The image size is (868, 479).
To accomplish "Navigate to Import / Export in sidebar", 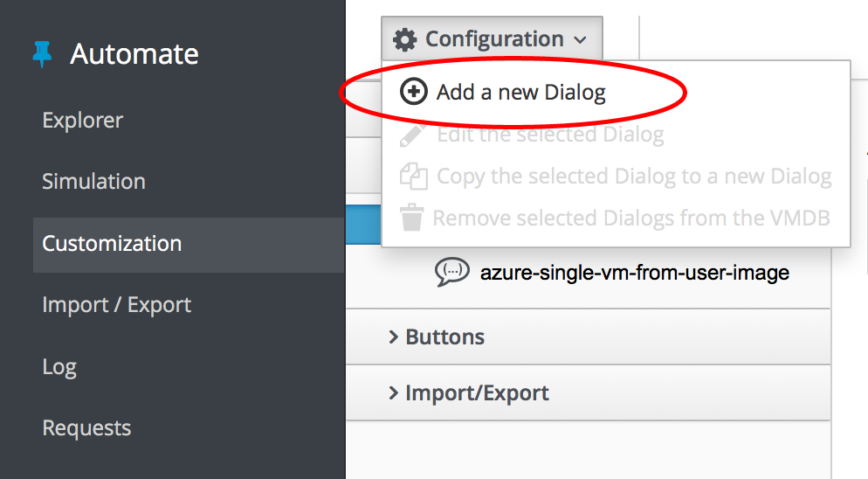I will click(x=116, y=305).
